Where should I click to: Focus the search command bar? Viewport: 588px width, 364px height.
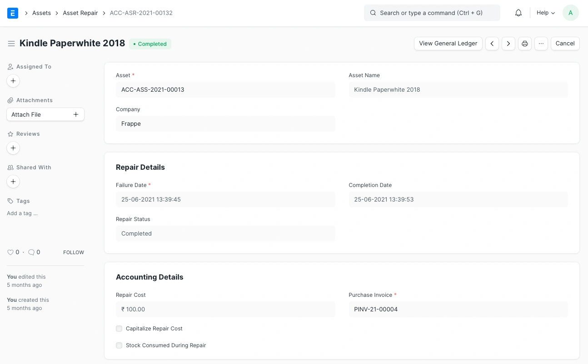click(x=432, y=13)
